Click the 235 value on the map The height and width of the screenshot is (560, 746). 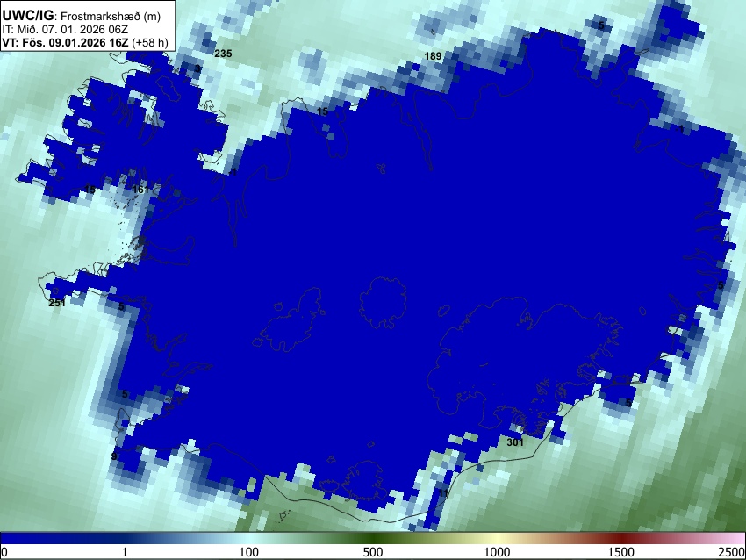223,54
